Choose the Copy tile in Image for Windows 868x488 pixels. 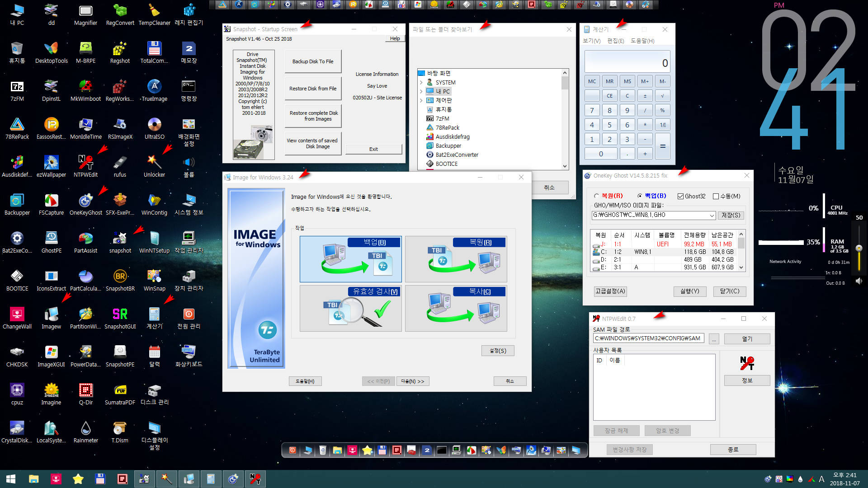pos(456,308)
